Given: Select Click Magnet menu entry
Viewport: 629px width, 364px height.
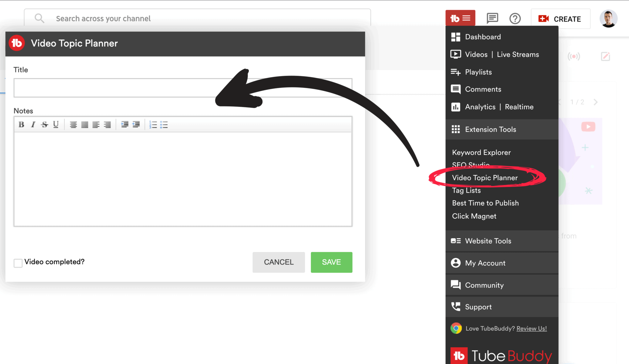Looking at the screenshot, I should [474, 216].
